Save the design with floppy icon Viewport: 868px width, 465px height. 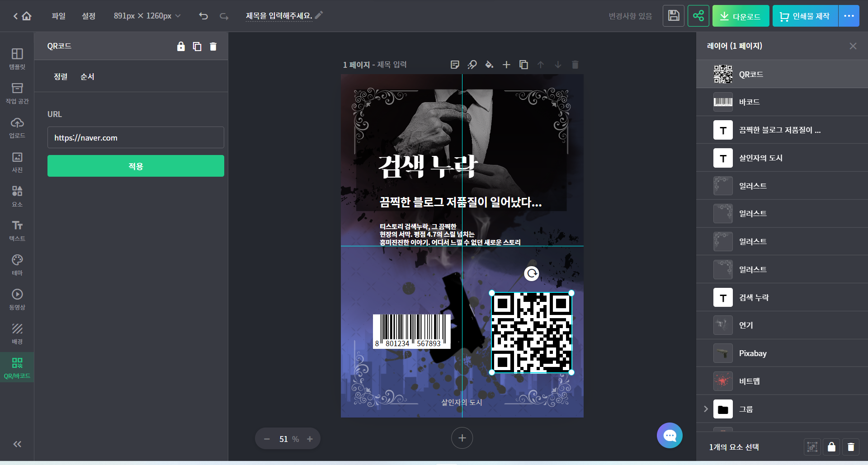(674, 16)
